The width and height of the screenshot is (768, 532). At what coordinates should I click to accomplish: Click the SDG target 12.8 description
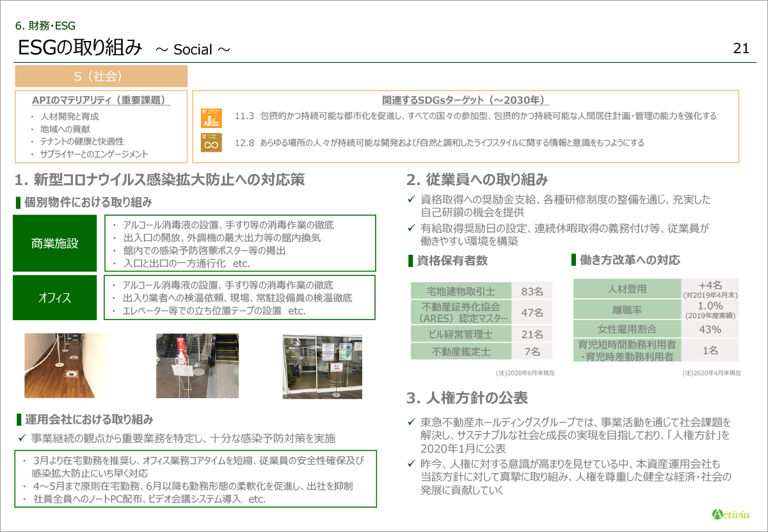click(x=440, y=143)
